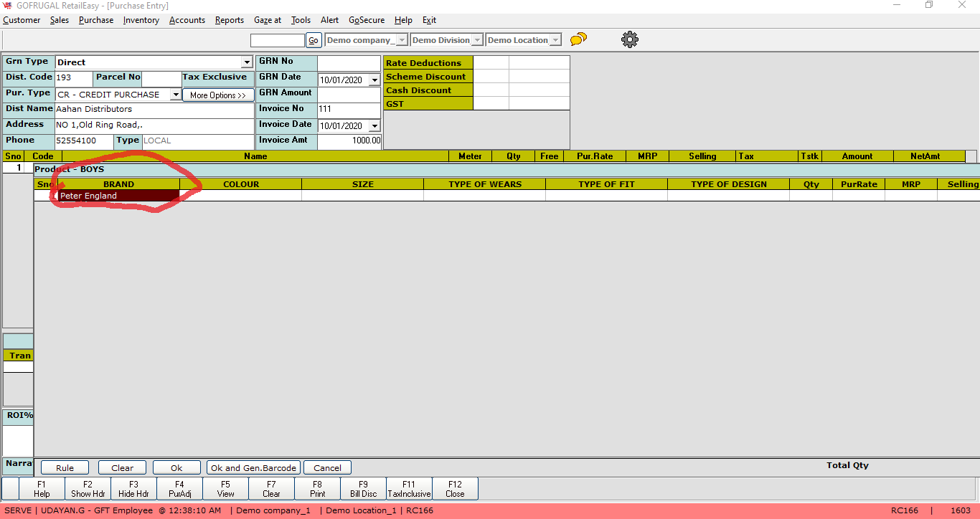Screen dimensions: 980x519
Task: Click the F5 View button
Action: 225,489
